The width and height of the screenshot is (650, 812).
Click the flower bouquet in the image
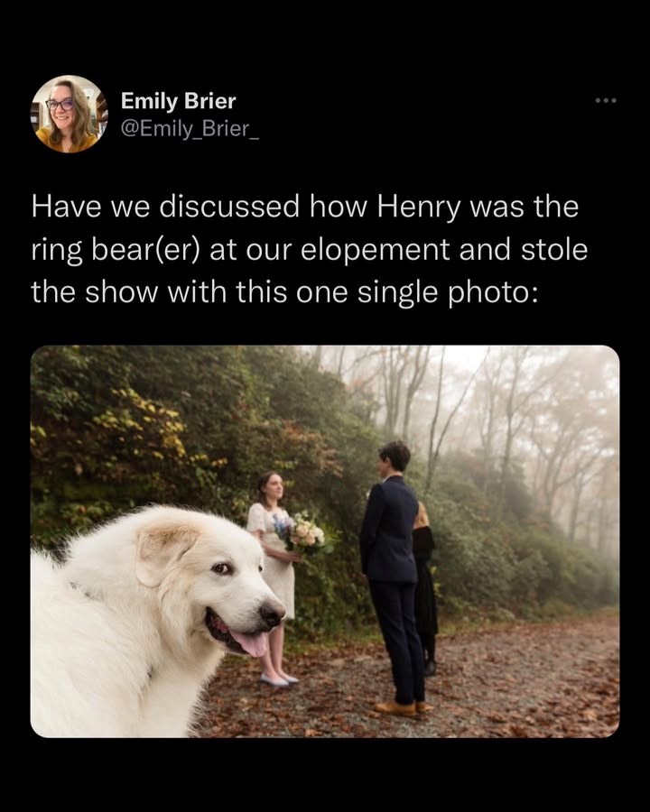303,531
